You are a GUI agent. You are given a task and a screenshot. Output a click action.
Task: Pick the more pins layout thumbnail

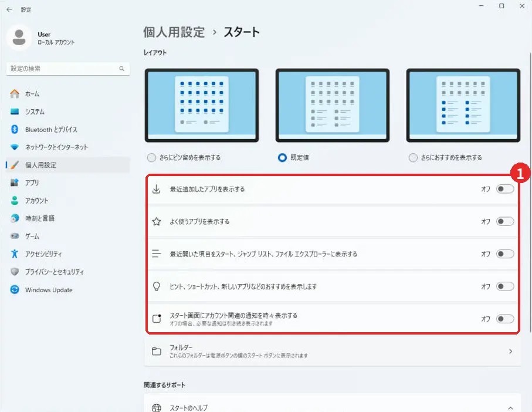coord(202,105)
